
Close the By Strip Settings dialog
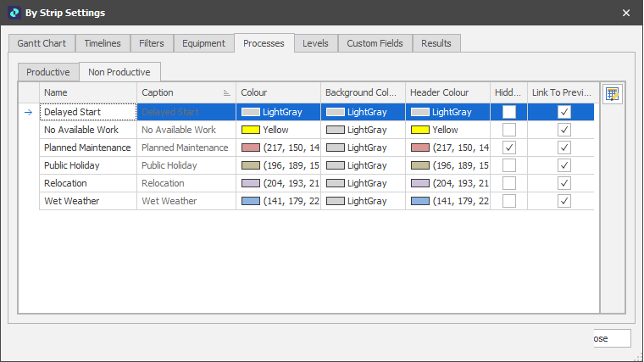626,13
